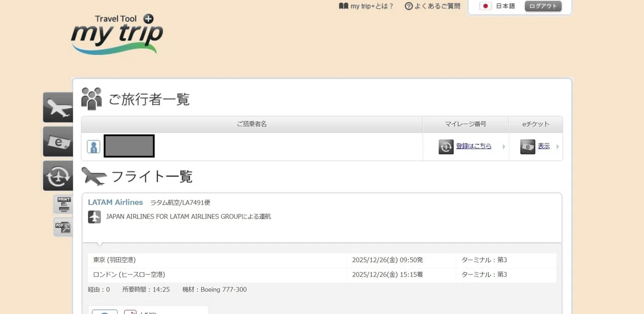Click the travelers group icon heading

(x=92, y=99)
